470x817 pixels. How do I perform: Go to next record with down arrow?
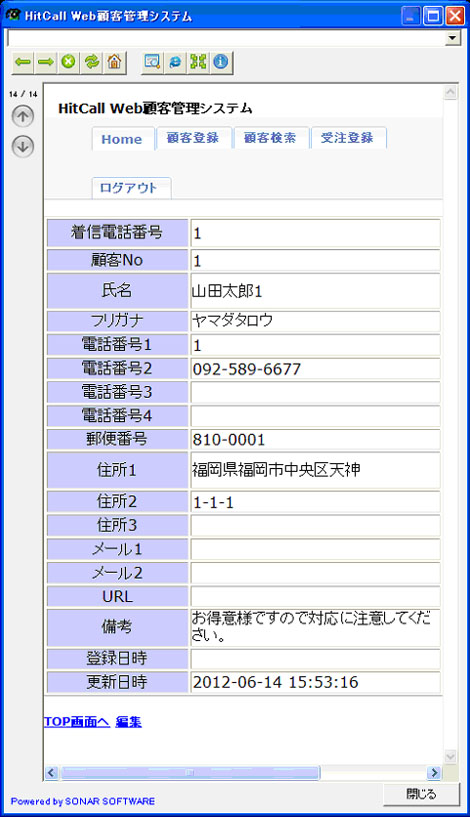coord(22,146)
